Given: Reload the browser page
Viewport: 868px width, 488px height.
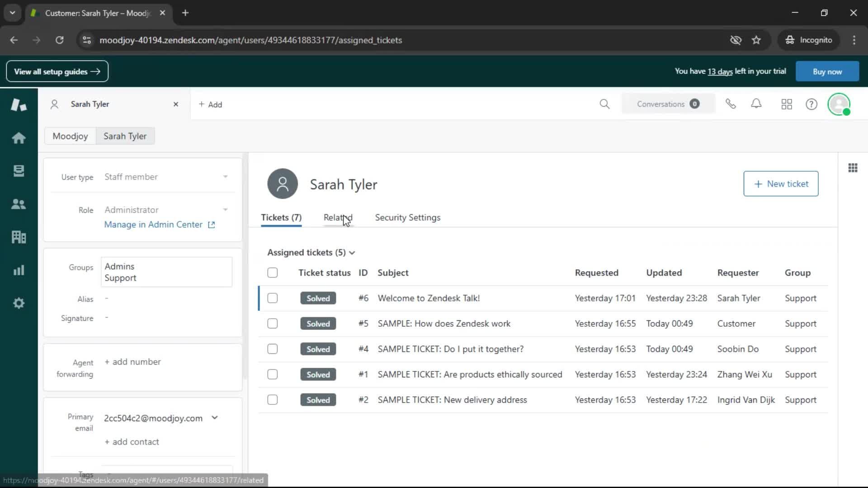Looking at the screenshot, I should tap(59, 40).
